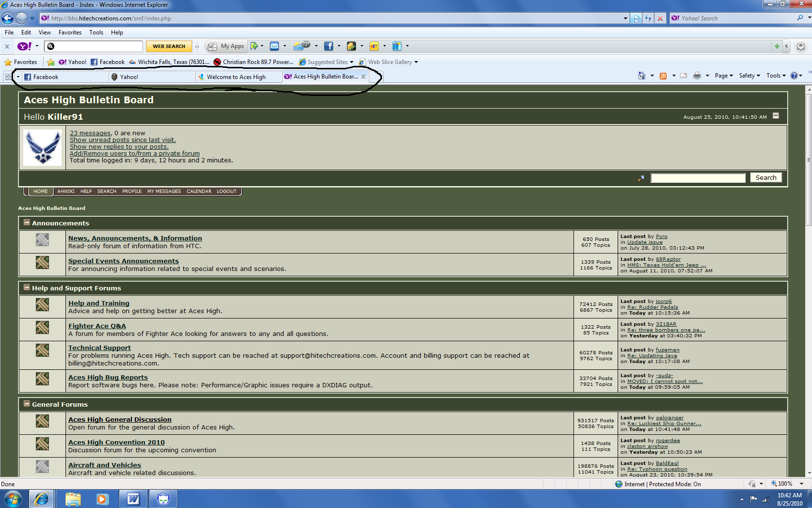Click the LOGOUT forum navigation link
Image resolution: width=812 pixels, height=508 pixels.
coord(226,191)
